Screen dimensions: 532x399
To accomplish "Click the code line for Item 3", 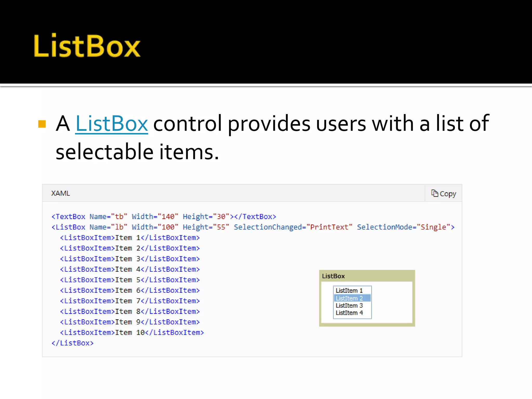I will pos(130,259).
